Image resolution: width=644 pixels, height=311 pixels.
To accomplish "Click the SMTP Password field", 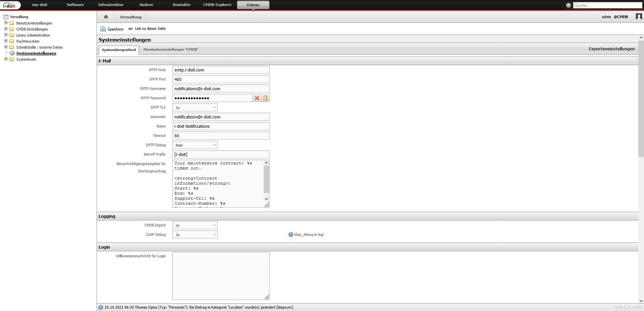I will [x=212, y=98].
